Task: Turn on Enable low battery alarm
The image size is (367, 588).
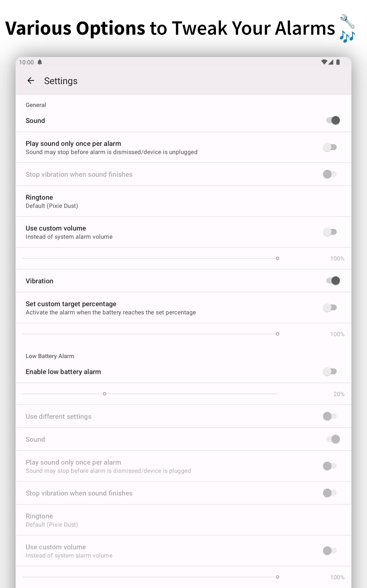Action: click(330, 371)
